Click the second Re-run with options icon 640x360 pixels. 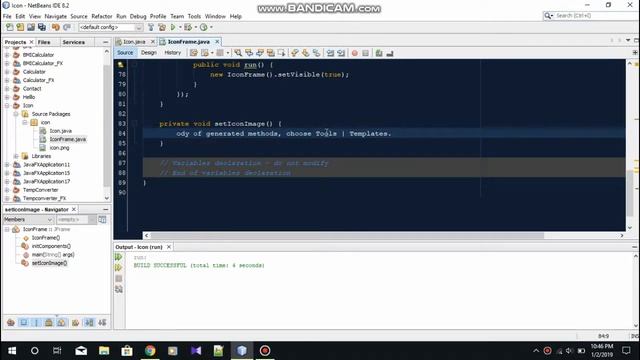[118, 267]
